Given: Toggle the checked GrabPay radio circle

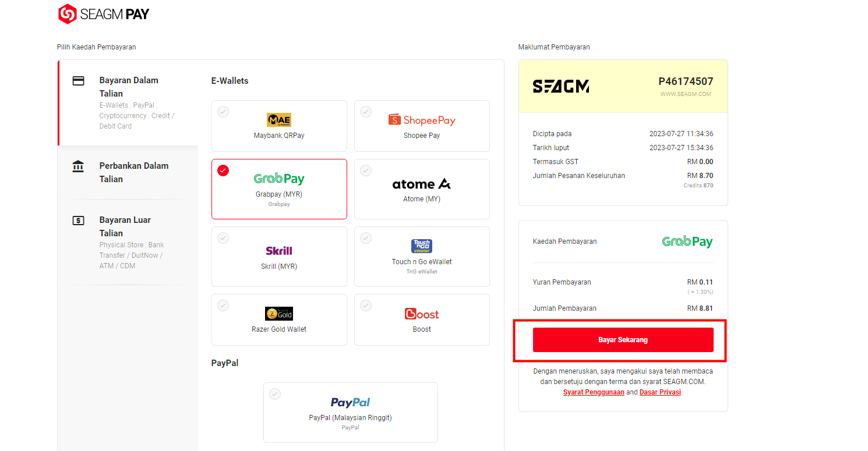Looking at the screenshot, I should pyautogui.click(x=223, y=171).
